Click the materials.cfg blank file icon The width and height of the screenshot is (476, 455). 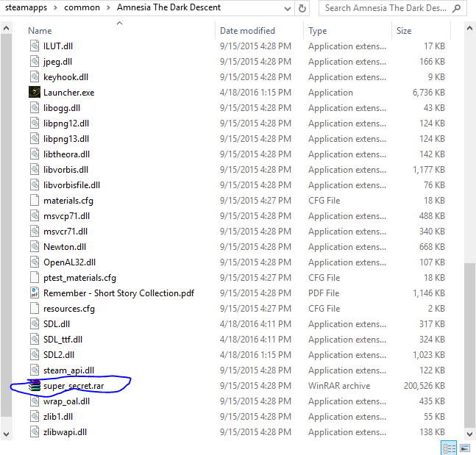[x=35, y=201]
